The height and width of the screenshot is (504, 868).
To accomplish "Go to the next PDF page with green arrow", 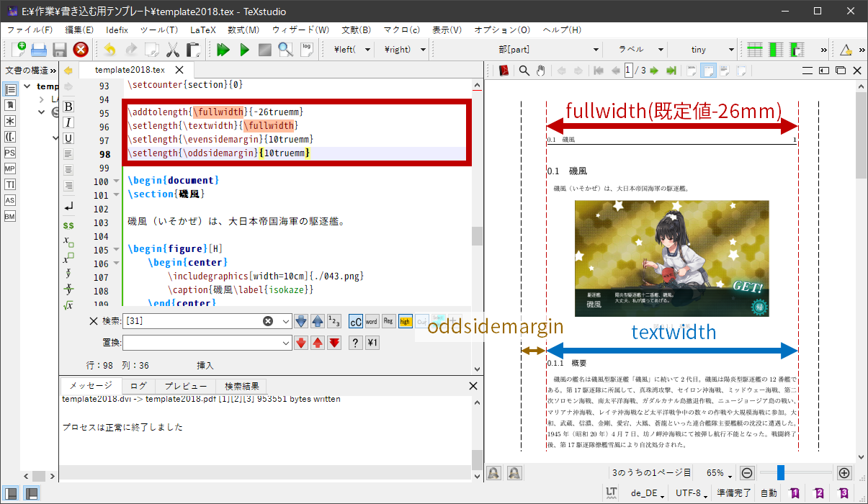I will [x=656, y=71].
